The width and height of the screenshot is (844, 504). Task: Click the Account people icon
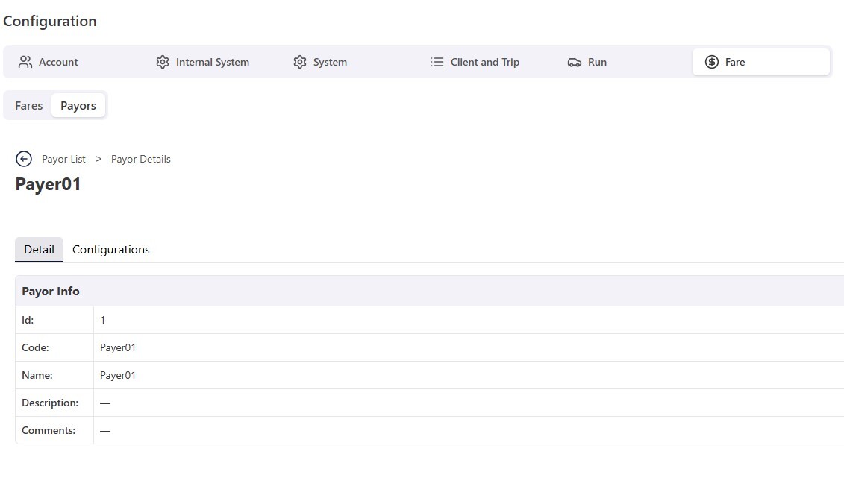[25, 62]
